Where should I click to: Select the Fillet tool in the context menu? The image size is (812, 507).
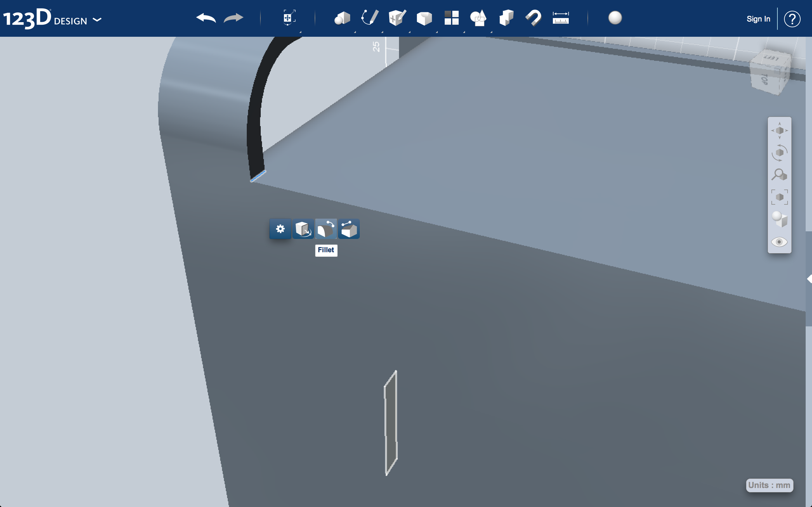[326, 229]
